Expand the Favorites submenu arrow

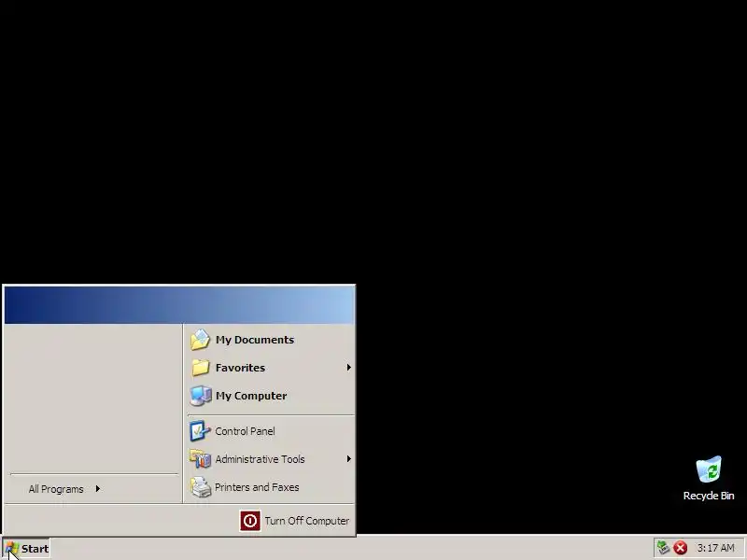348,367
